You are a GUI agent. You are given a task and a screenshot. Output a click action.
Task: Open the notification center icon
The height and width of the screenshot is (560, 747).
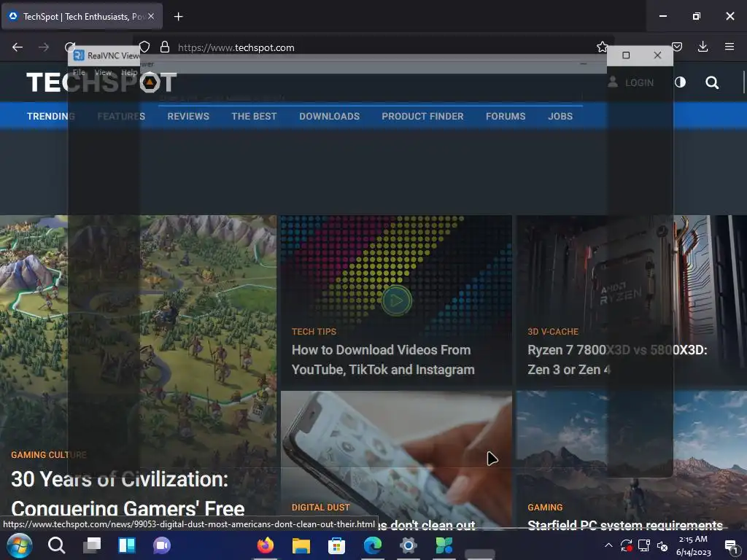coord(731,545)
